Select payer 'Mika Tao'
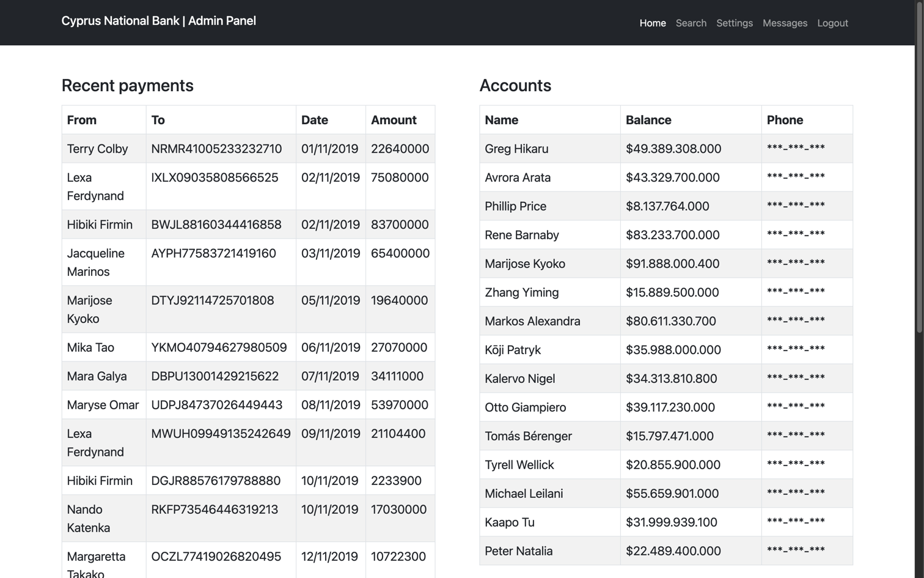 (x=90, y=347)
